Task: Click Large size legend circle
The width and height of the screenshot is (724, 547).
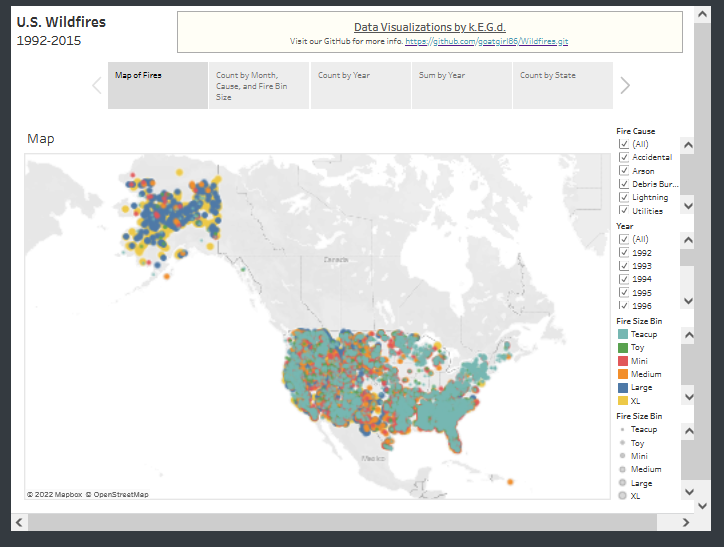Action: (622, 483)
